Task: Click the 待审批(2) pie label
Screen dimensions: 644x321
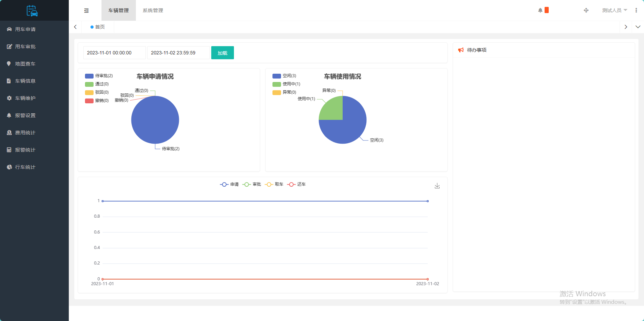Action: click(171, 149)
